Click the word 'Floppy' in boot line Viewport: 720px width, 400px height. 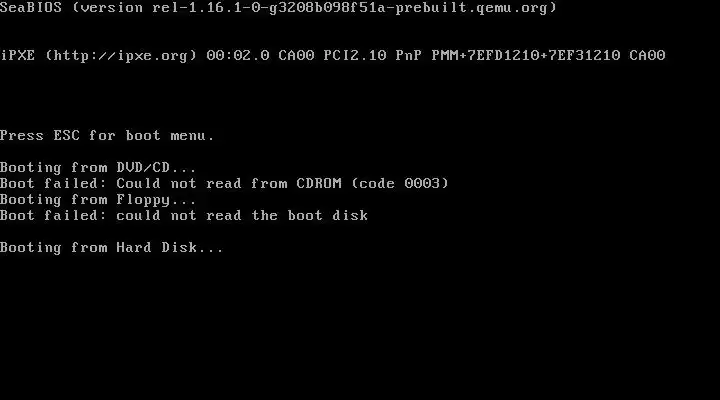[x=143, y=200]
